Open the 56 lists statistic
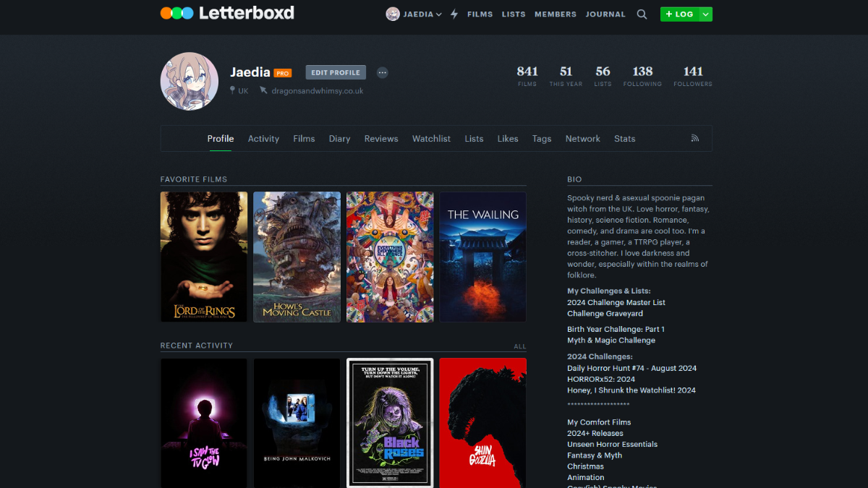Screen dimensions: 868x488 click(x=603, y=75)
